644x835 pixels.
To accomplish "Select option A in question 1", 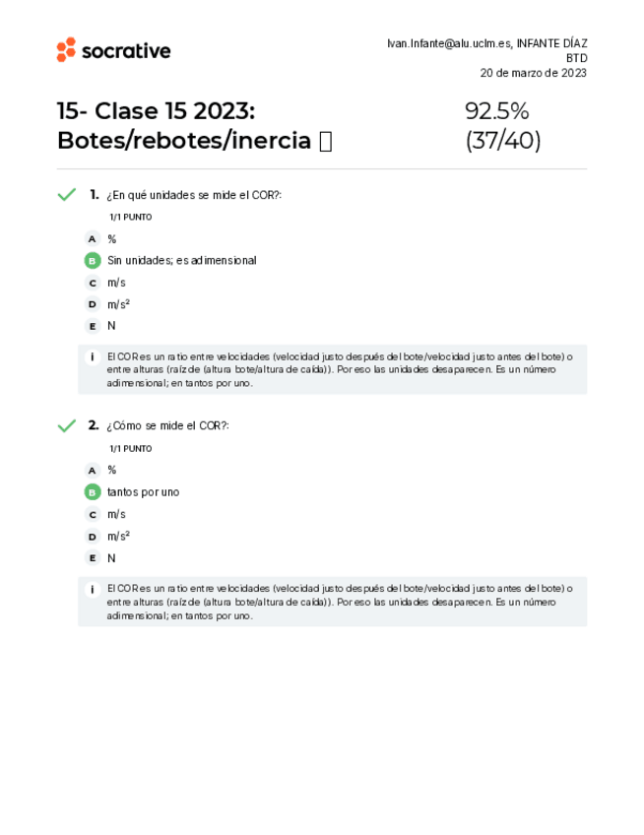I will [x=93, y=239].
